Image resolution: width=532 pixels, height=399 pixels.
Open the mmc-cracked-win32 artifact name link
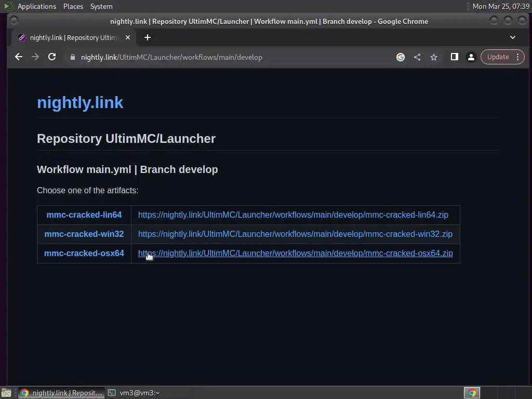coord(84,234)
